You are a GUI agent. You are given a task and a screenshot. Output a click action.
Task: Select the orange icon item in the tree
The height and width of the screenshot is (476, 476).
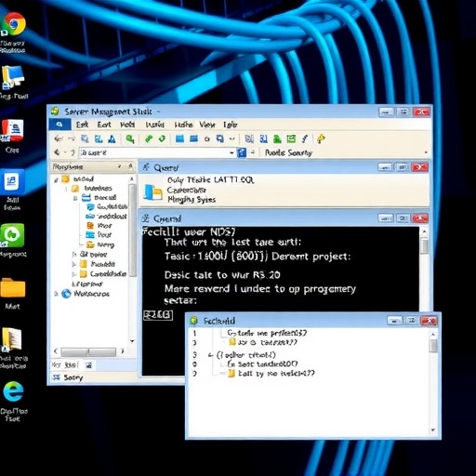coord(99,226)
